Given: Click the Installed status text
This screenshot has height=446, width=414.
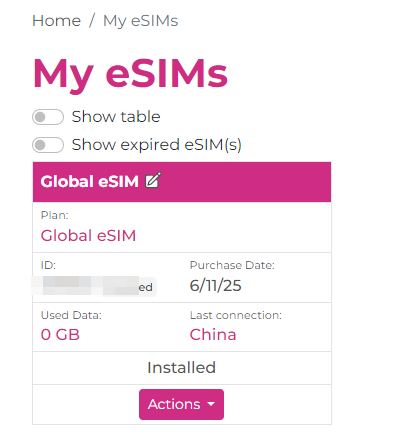Looking at the screenshot, I should (182, 368).
